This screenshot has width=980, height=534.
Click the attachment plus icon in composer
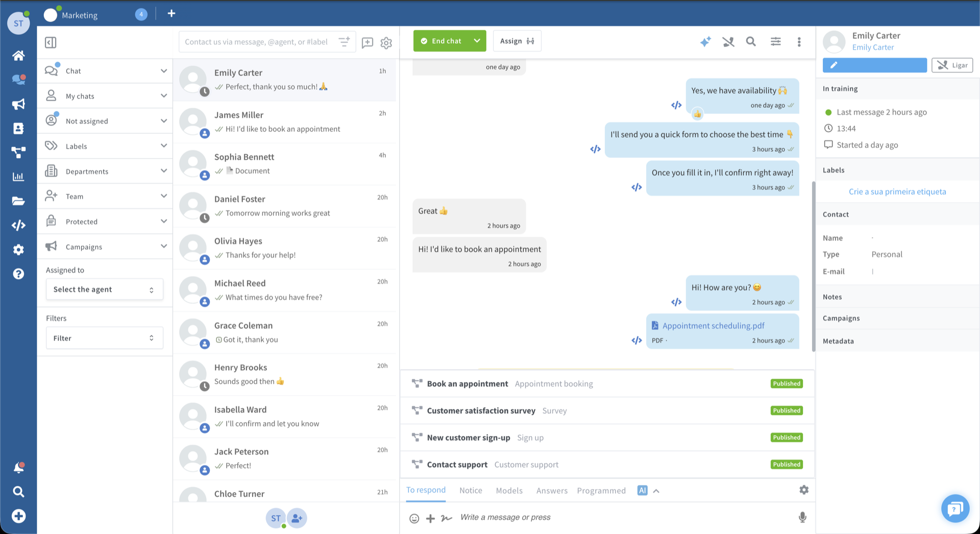[x=431, y=518]
